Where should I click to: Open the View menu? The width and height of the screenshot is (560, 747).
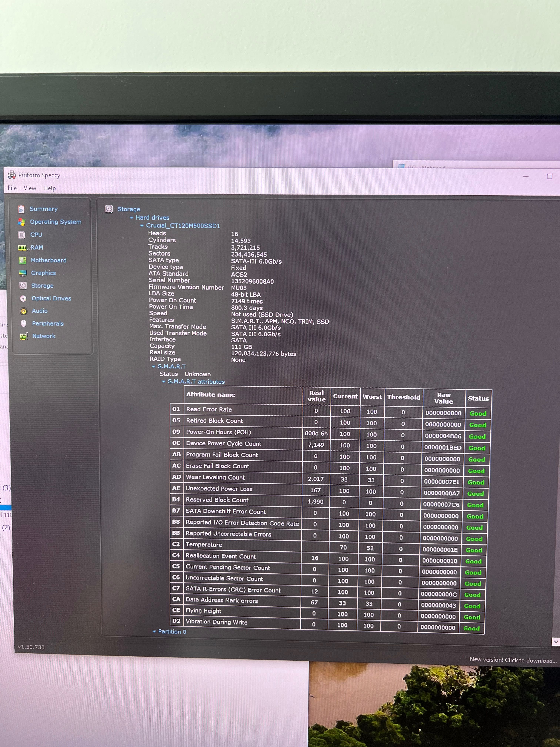30,188
